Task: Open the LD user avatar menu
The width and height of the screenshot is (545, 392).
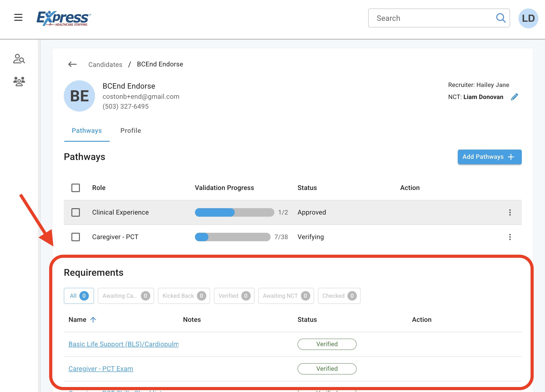Action: coord(528,18)
